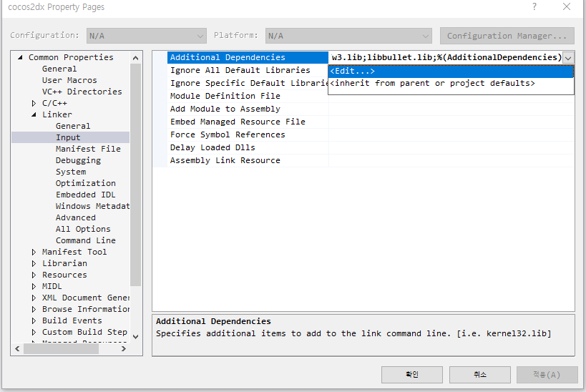Select Assembly Link Resource property
This screenshot has height=392, width=586.
pyautogui.click(x=248, y=160)
